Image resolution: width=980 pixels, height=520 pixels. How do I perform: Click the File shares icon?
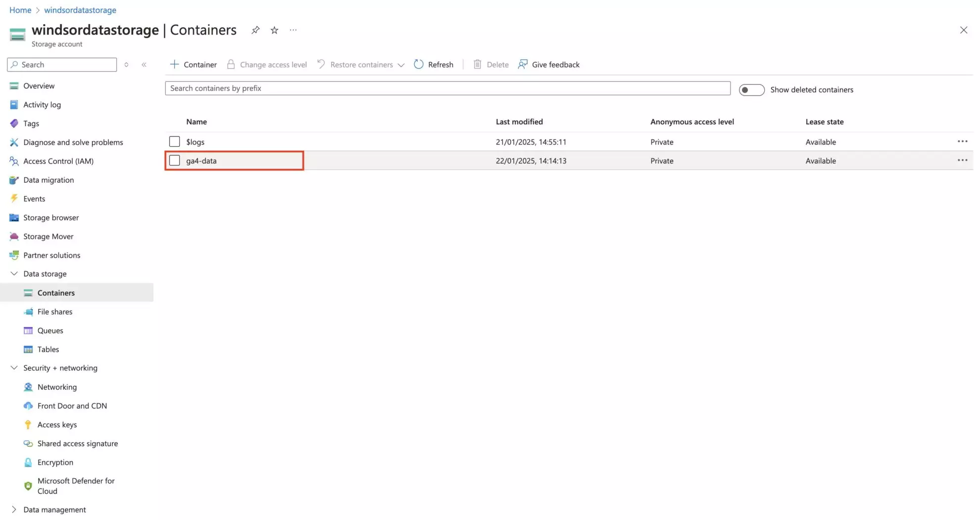pos(28,312)
